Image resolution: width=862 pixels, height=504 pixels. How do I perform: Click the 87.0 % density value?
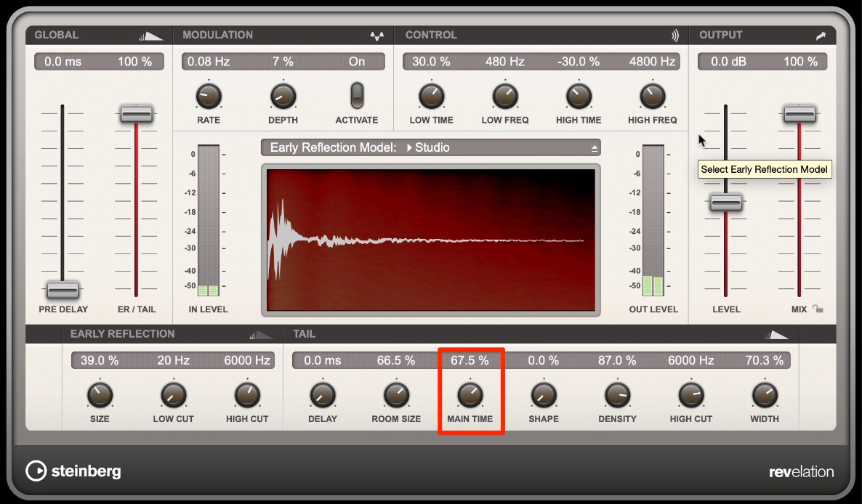point(617,360)
